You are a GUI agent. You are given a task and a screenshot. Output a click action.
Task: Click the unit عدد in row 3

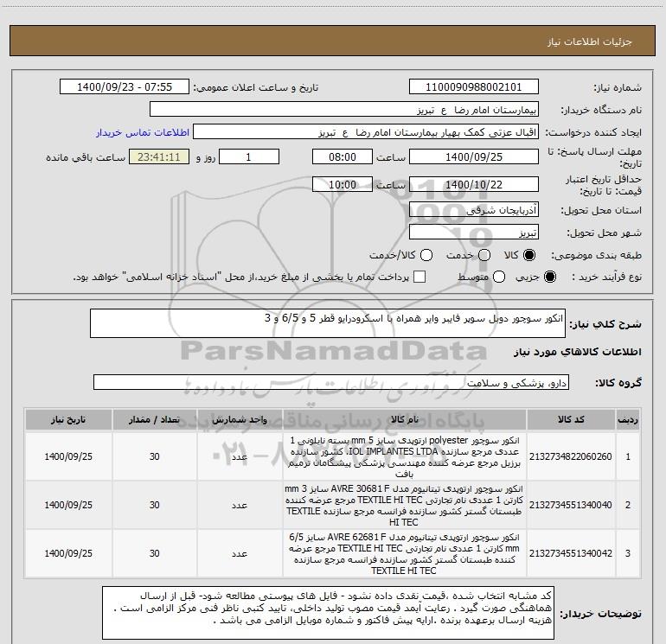[x=240, y=553]
